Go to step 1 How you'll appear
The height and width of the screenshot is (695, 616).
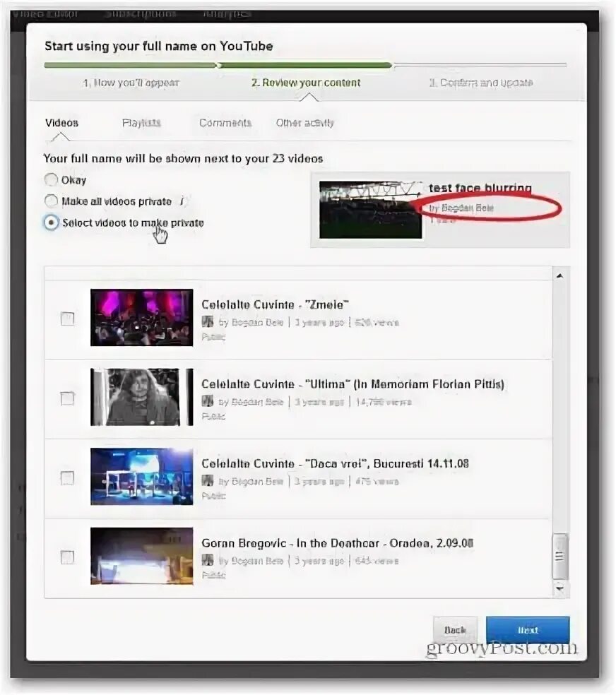[x=131, y=83]
